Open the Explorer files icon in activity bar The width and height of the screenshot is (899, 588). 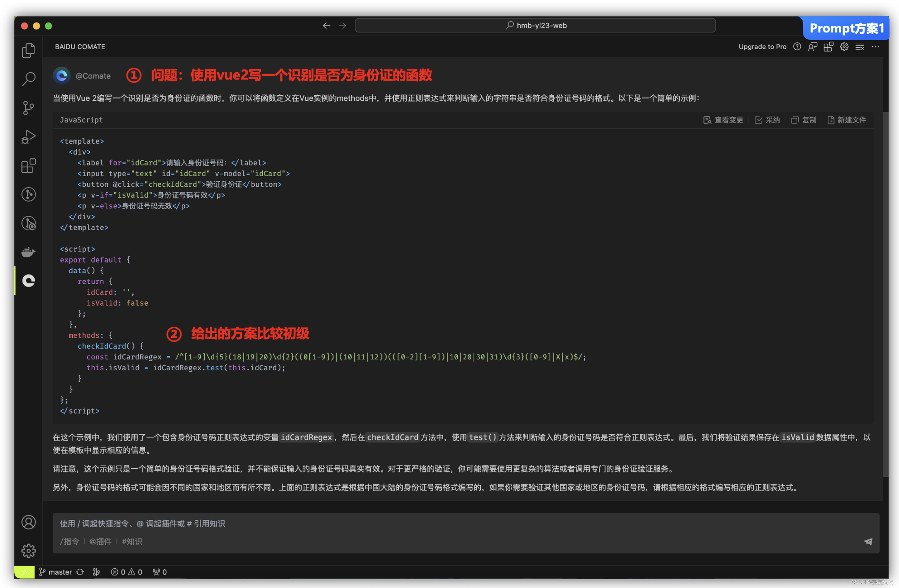(x=28, y=50)
